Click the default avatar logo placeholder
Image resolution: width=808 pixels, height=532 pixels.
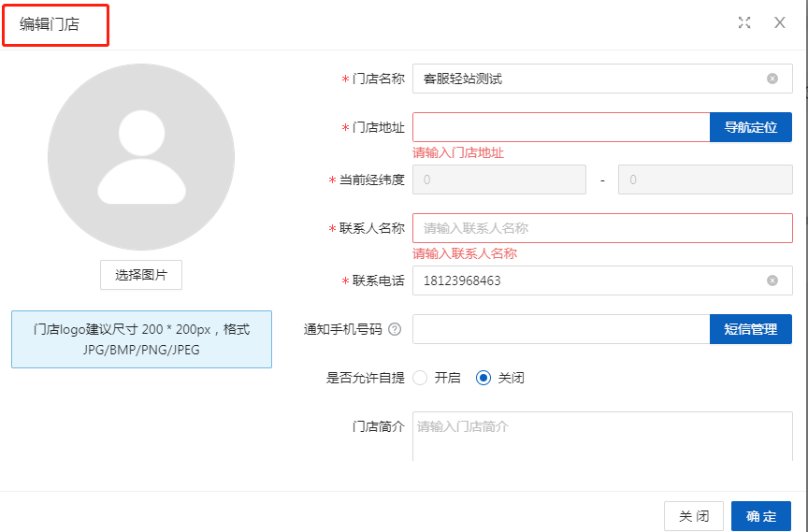(x=141, y=157)
